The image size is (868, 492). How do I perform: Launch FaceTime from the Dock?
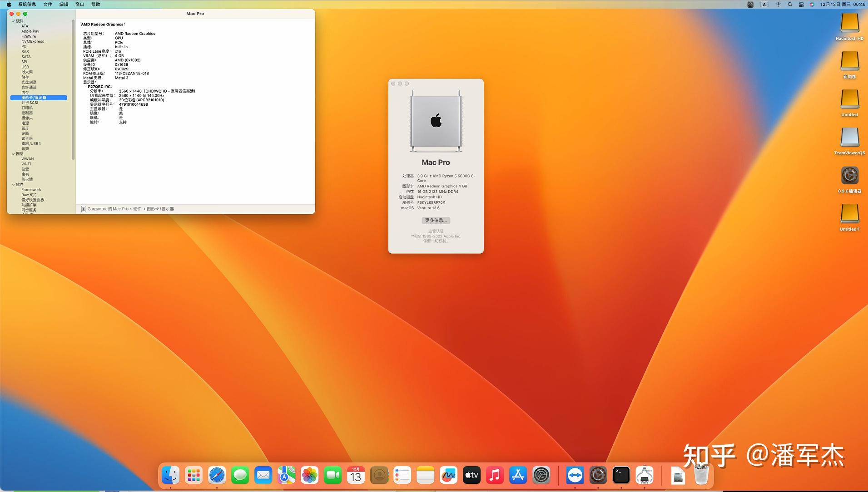pyautogui.click(x=333, y=475)
